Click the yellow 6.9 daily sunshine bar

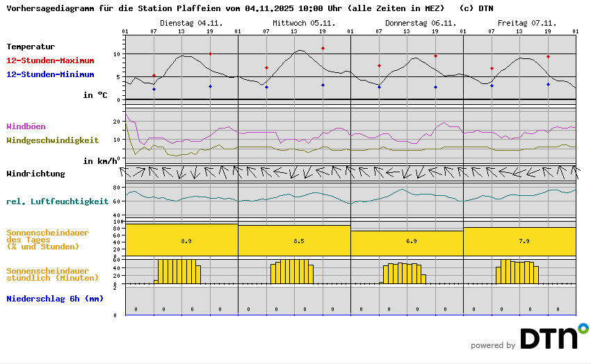(407, 243)
